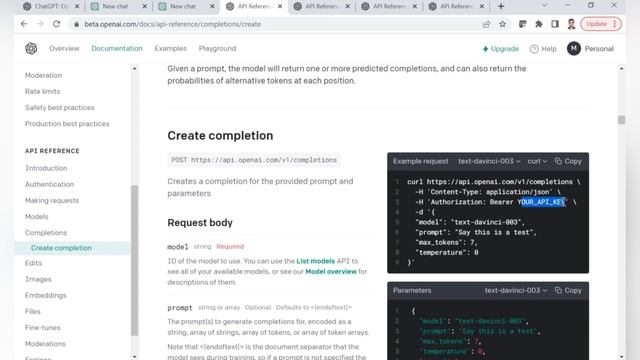
Task: Open the Overview nav item
Action: 64,48
